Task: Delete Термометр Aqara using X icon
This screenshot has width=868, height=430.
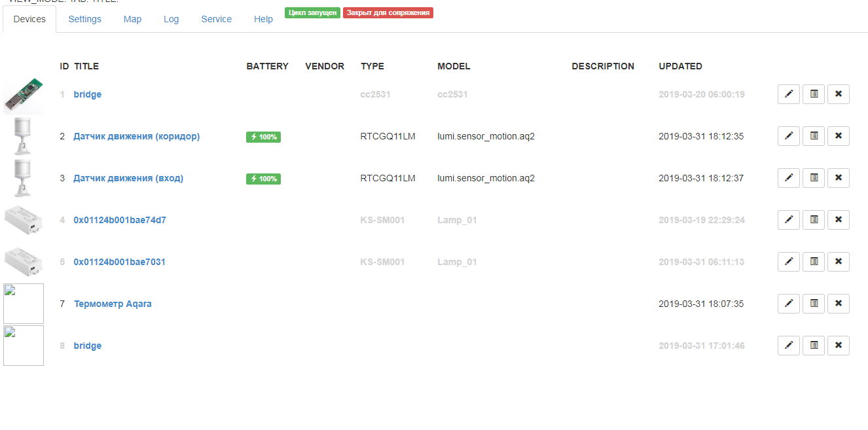Action: (839, 304)
